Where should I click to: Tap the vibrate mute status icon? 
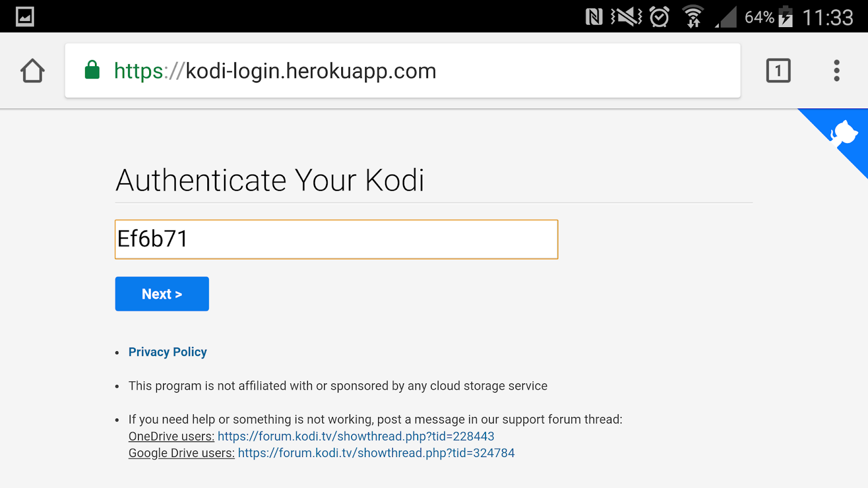(x=626, y=17)
